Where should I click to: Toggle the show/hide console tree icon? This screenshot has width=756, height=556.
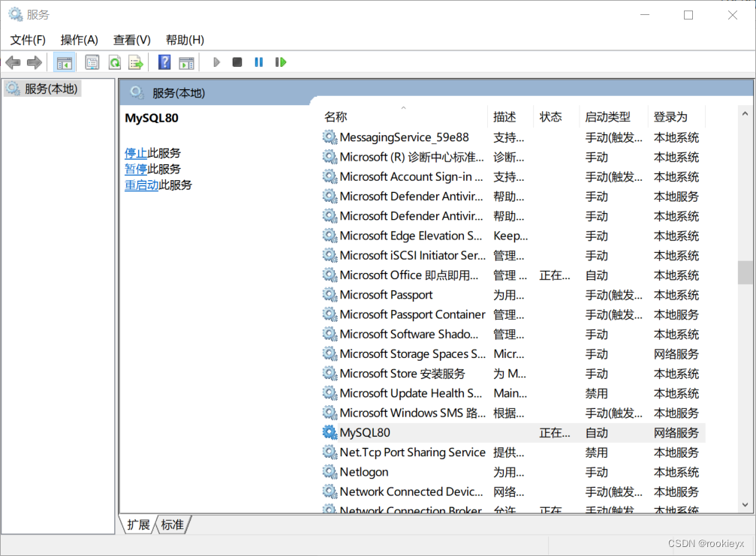(64, 62)
